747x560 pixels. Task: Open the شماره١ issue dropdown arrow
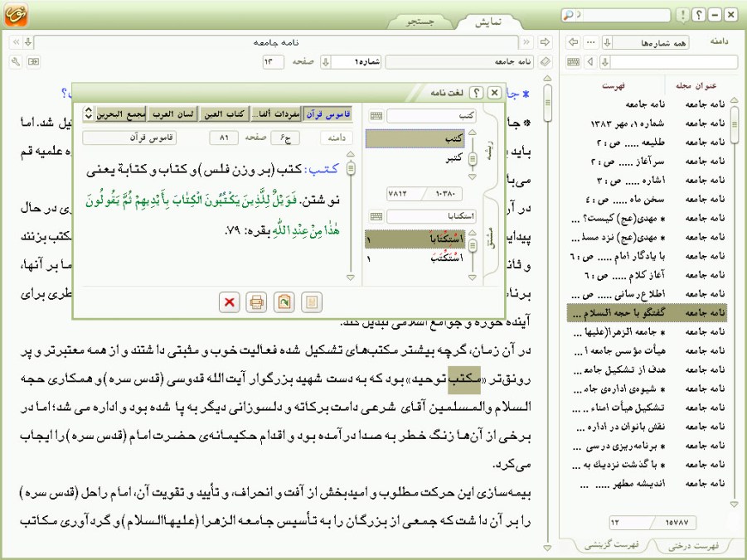pyautogui.click(x=325, y=61)
